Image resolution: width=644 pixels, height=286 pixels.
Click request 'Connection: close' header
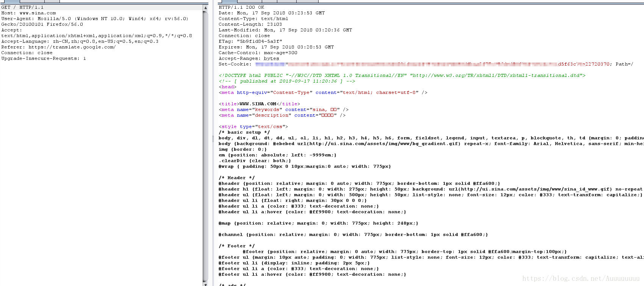27,53
